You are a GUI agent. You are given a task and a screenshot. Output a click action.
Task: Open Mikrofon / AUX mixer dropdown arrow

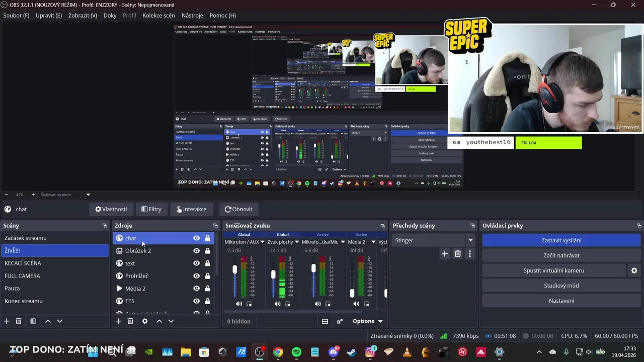point(262,242)
